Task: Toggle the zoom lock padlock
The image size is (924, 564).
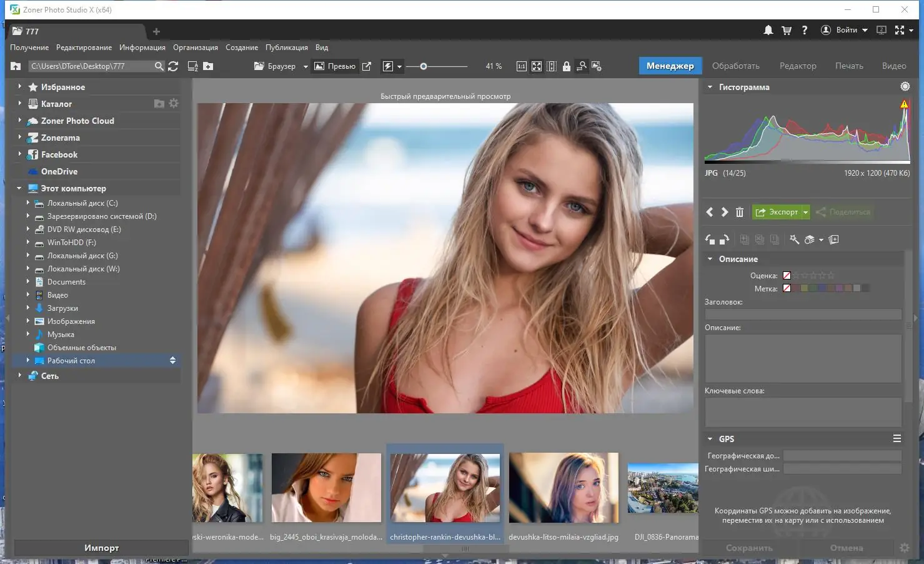Action: pos(567,66)
